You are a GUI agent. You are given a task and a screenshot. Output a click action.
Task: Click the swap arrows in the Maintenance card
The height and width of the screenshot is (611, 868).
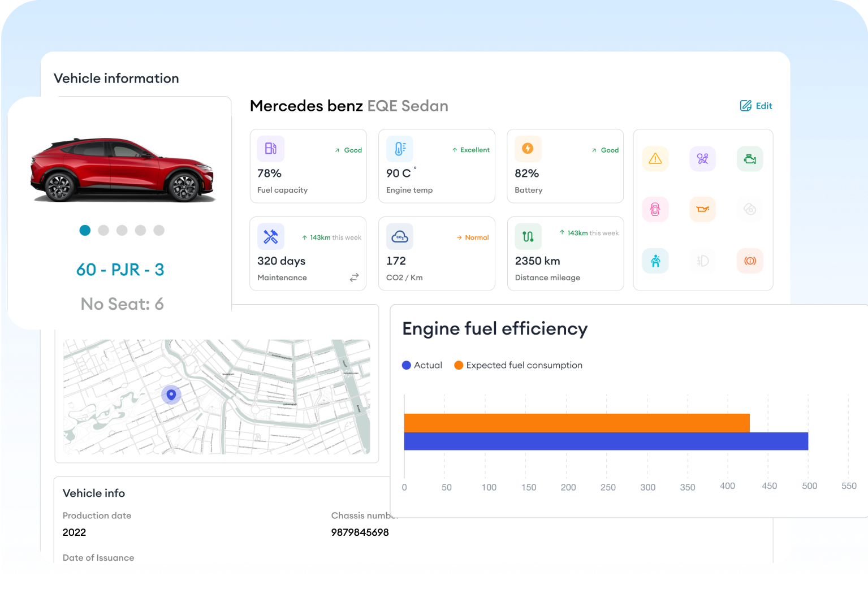point(354,278)
